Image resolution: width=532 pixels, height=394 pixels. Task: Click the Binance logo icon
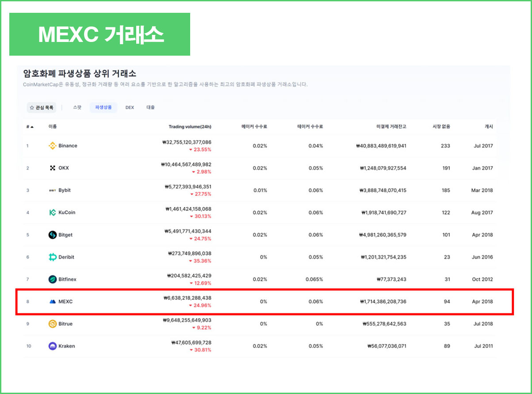52,146
